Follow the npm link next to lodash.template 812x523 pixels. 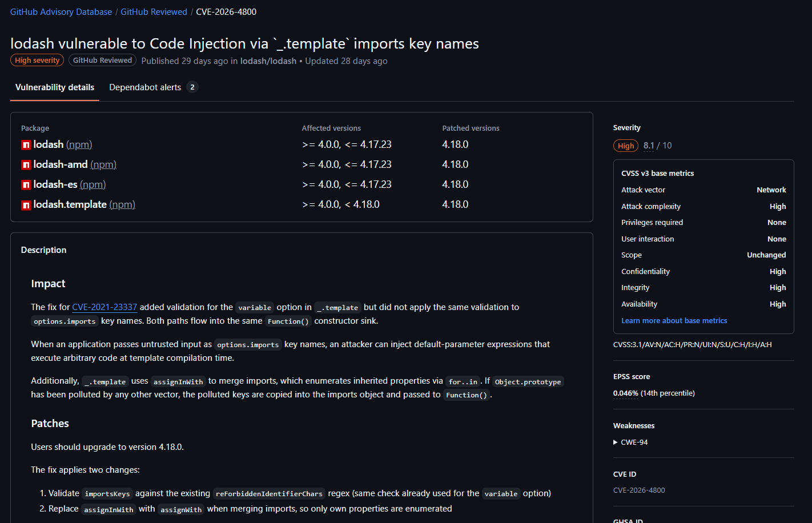(x=122, y=205)
